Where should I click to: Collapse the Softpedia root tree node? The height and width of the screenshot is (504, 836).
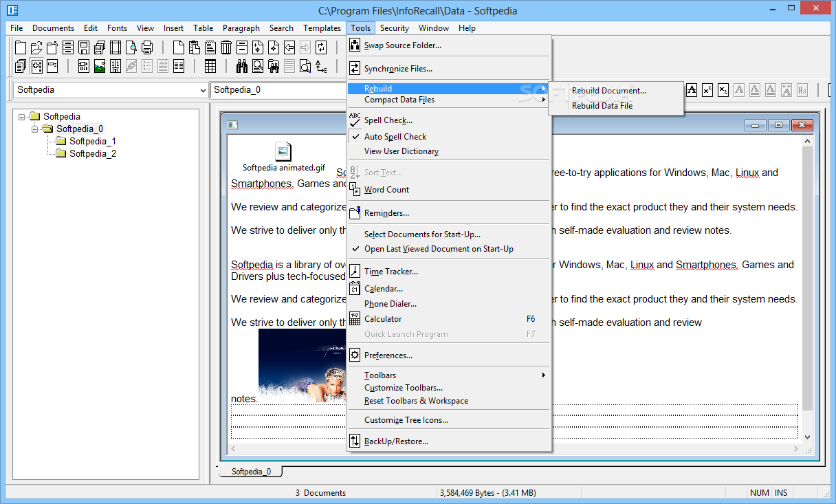pos(22,116)
